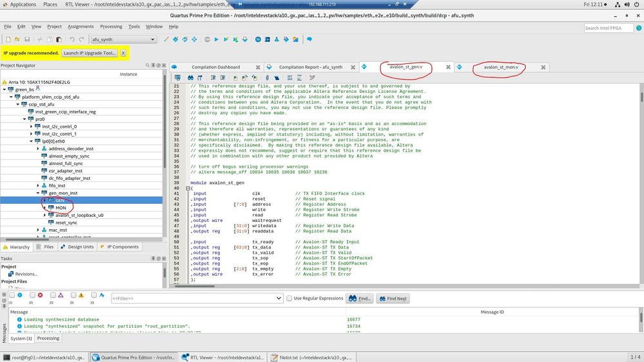Open a new file with toolbar icon
This screenshot has height=362, width=644.
[7, 39]
